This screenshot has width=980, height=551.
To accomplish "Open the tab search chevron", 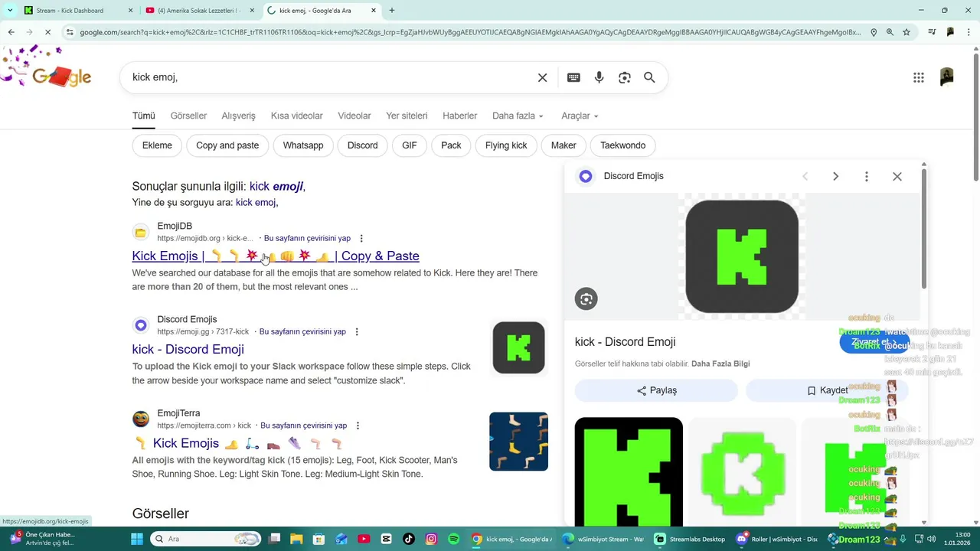I will click(x=10, y=11).
